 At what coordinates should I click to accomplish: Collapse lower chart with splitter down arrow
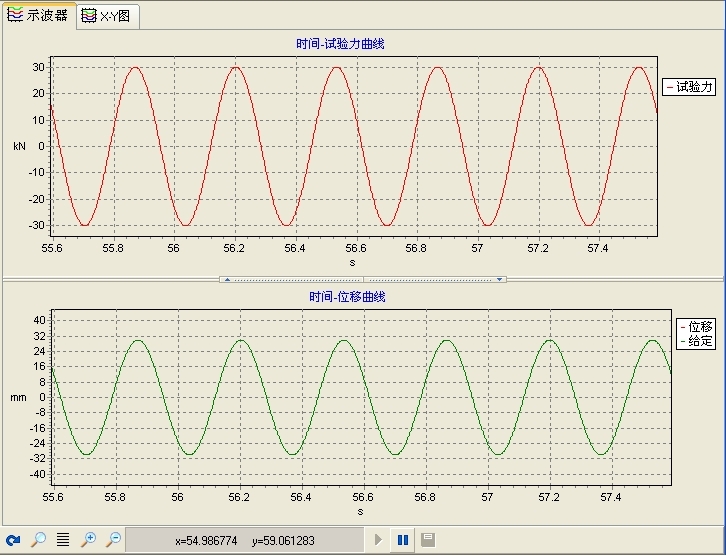[500, 280]
